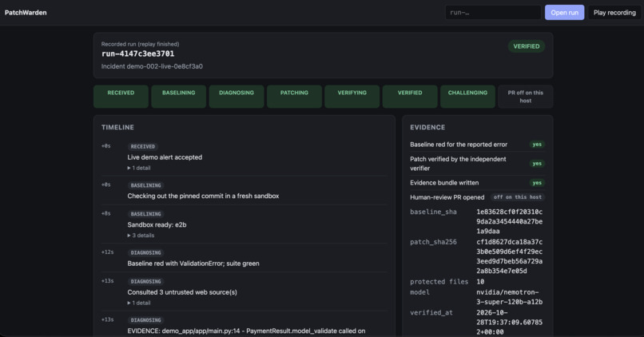Click the DIAGNOSING tag above the EVIDENCE main.py entry
The width and height of the screenshot is (644, 337).
click(145, 319)
